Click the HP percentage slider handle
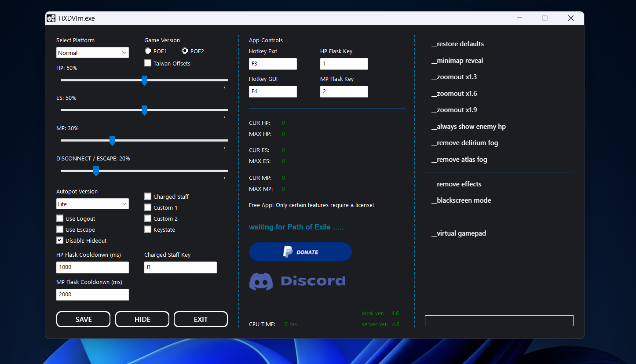Image resolution: width=636 pixels, height=364 pixels. coord(144,80)
